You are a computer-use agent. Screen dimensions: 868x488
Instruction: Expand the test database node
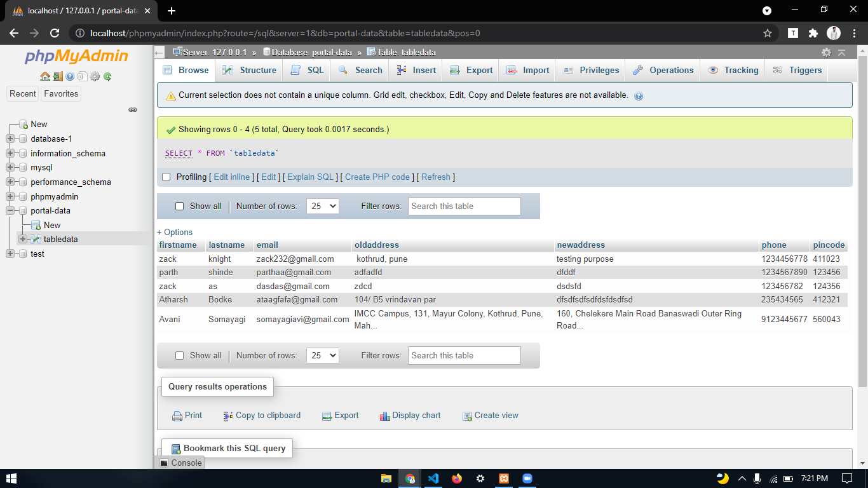[x=10, y=254]
